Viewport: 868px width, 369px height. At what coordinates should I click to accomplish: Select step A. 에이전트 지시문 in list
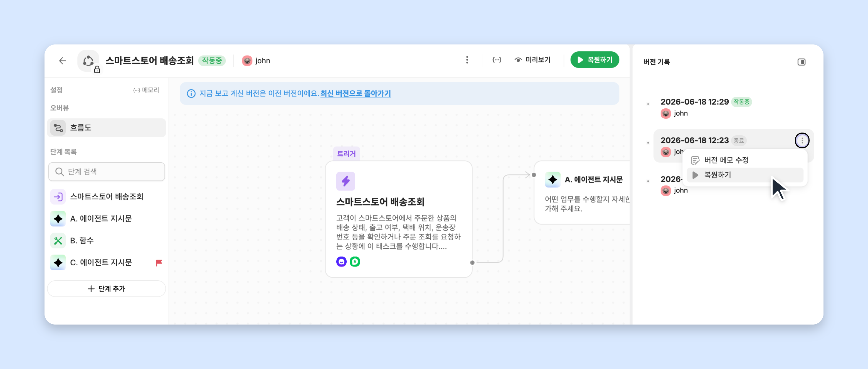[x=107, y=218]
